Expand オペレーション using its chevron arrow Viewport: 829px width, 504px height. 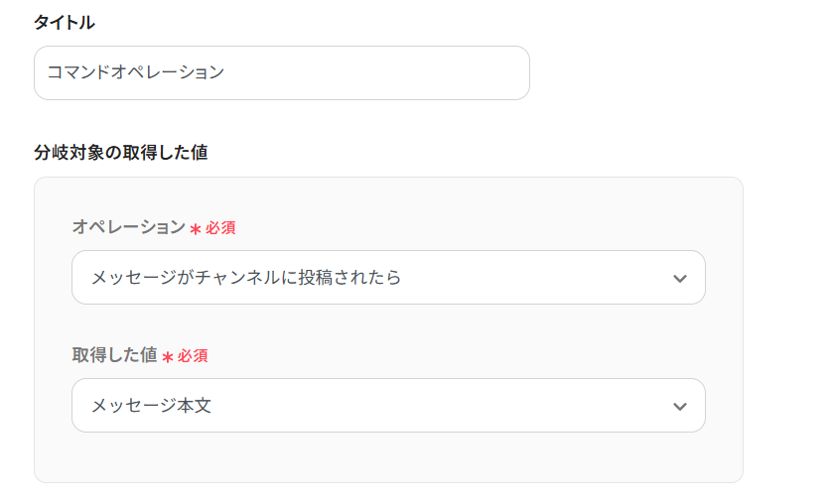(680, 278)
